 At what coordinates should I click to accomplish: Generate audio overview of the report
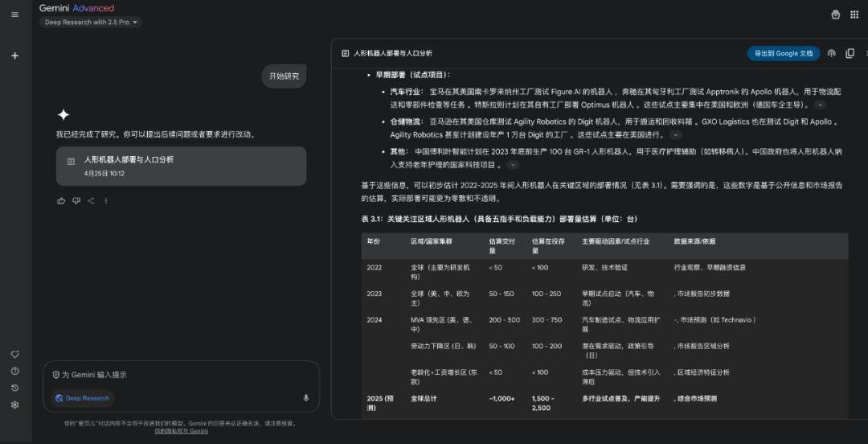(x=832, y=53)
